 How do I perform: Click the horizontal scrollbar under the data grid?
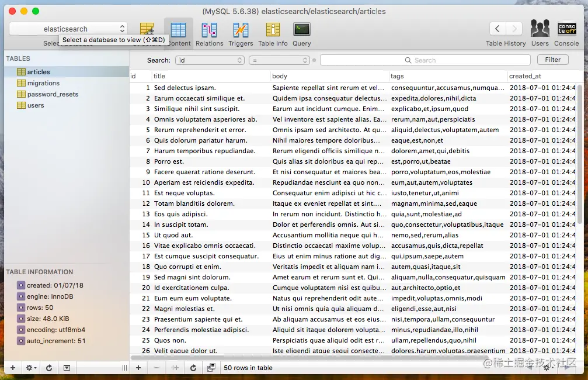(x=309, y=358)
